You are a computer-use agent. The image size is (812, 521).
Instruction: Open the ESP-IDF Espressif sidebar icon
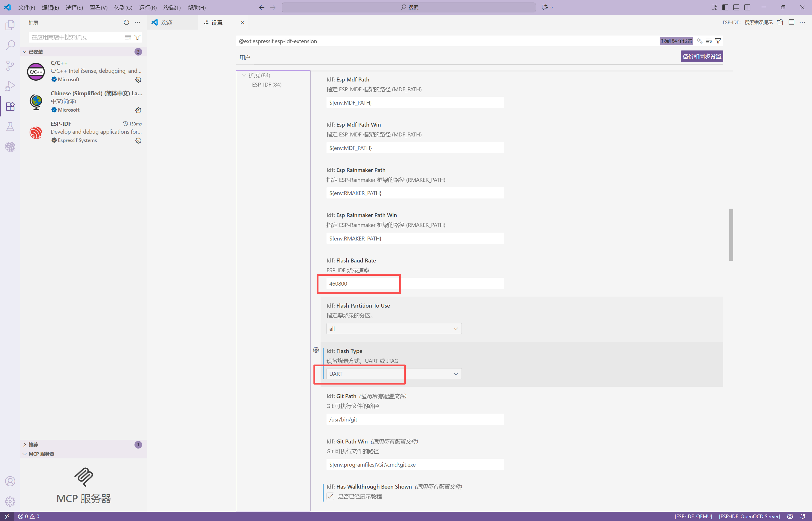pos(10,147)
